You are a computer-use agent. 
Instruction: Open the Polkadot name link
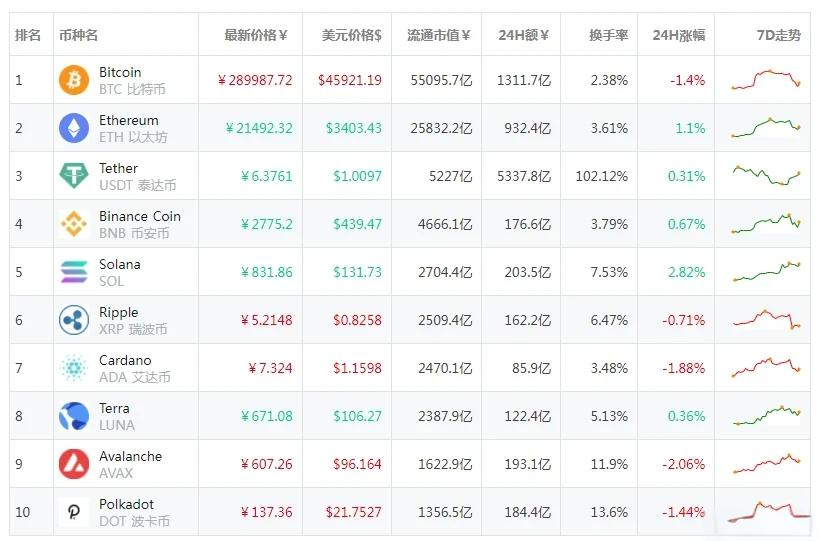pos(126,504)
